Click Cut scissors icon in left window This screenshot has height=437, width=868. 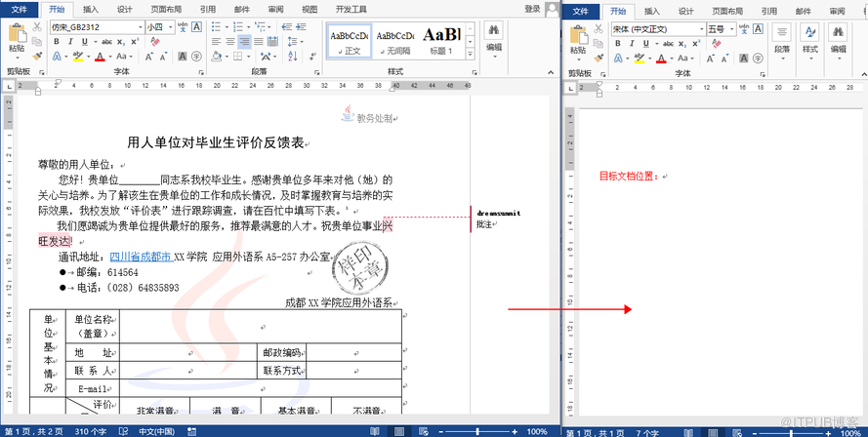pyautogui.click(x=37, y=27)
